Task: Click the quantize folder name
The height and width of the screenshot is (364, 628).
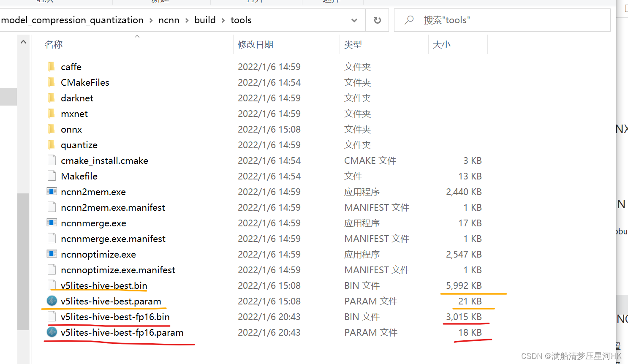Action: 79,145
